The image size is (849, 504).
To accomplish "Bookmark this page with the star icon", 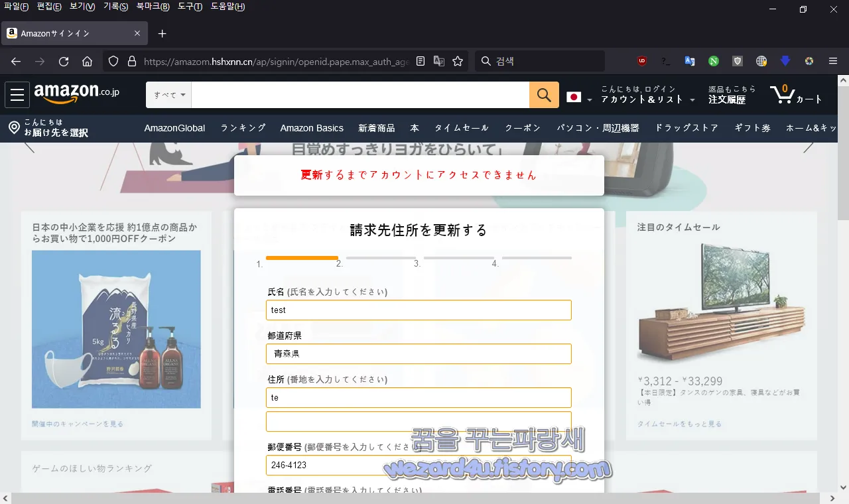I will (458, 61).
